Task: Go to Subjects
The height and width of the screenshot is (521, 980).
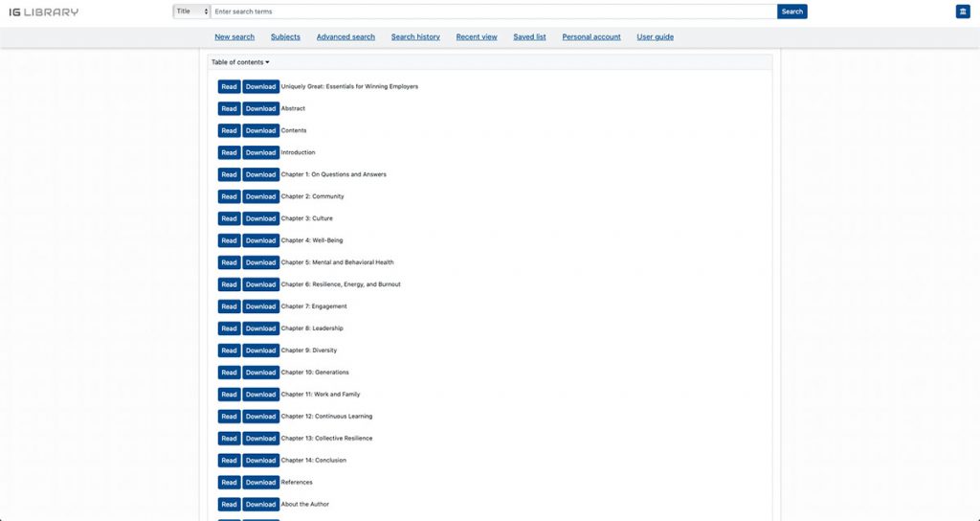Action: 285,37
